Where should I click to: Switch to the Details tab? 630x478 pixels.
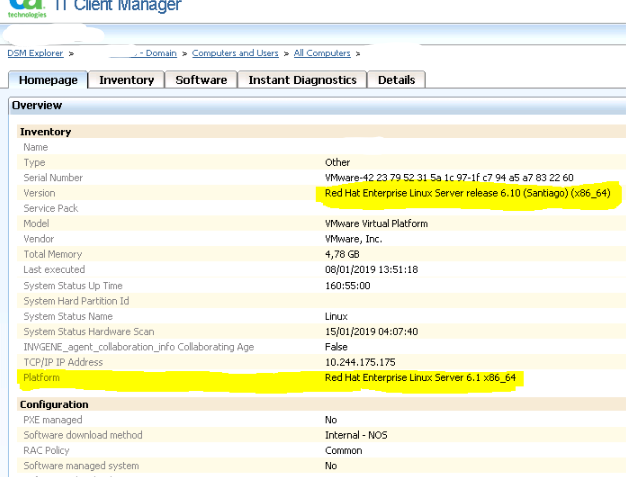click(396, 80)
